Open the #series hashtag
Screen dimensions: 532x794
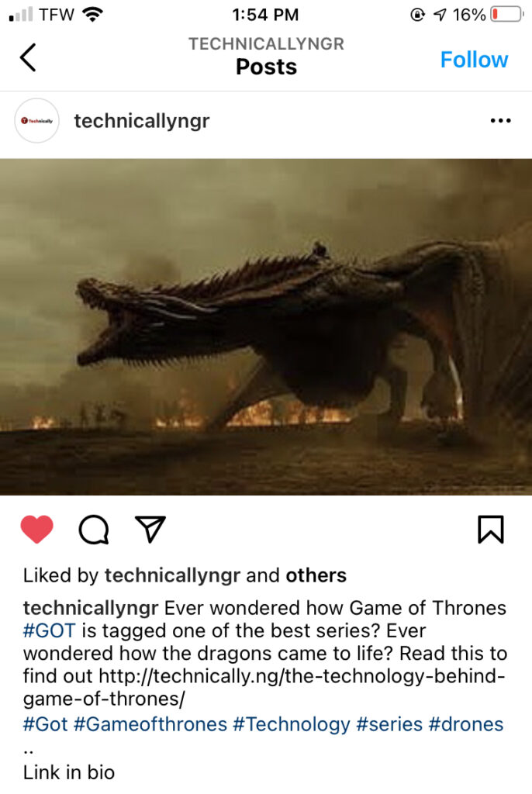point(389,725)
